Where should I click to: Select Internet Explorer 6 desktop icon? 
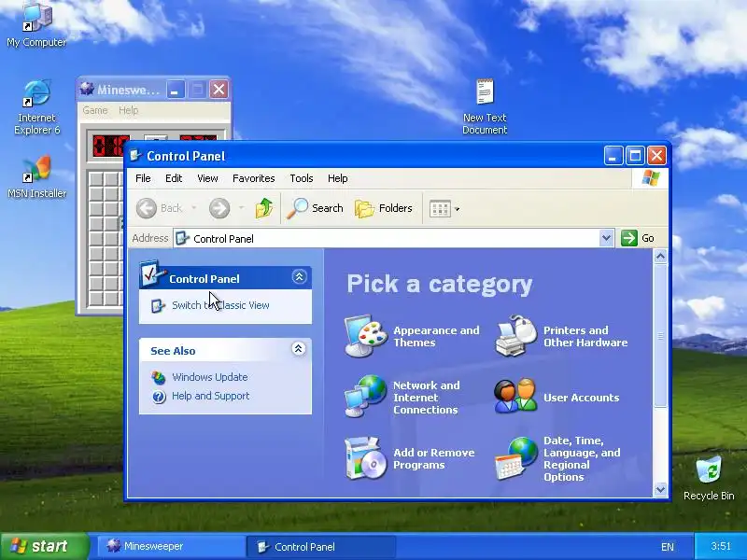(36, 108)
